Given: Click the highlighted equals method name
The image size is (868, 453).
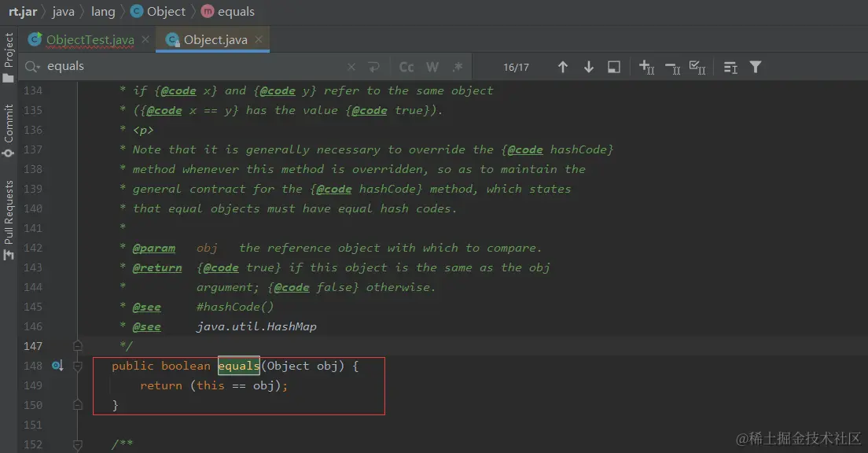Looking at the screenshot, I should [238, 366].
